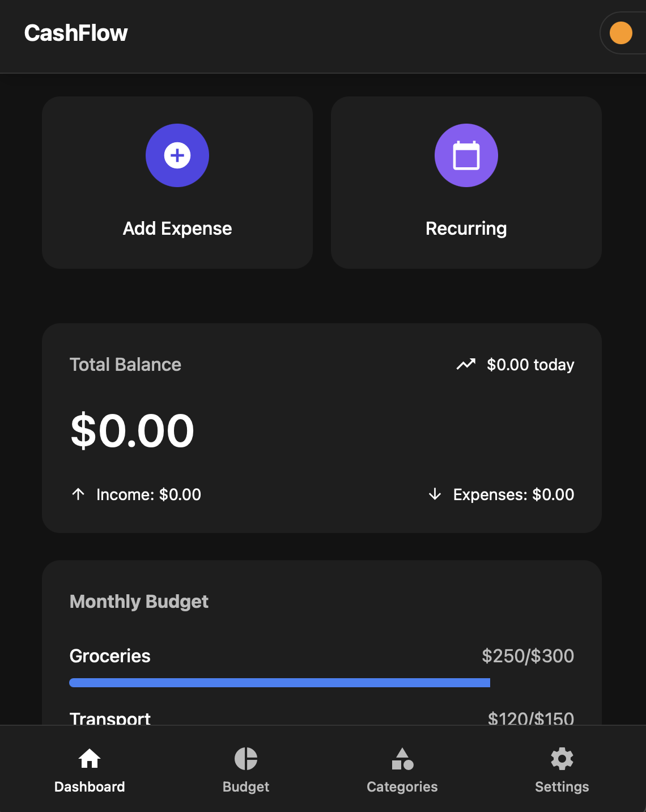Screen dimensions: 646x812
Task: Click the $0.00 total balance amount
Action: click(133, 430)
